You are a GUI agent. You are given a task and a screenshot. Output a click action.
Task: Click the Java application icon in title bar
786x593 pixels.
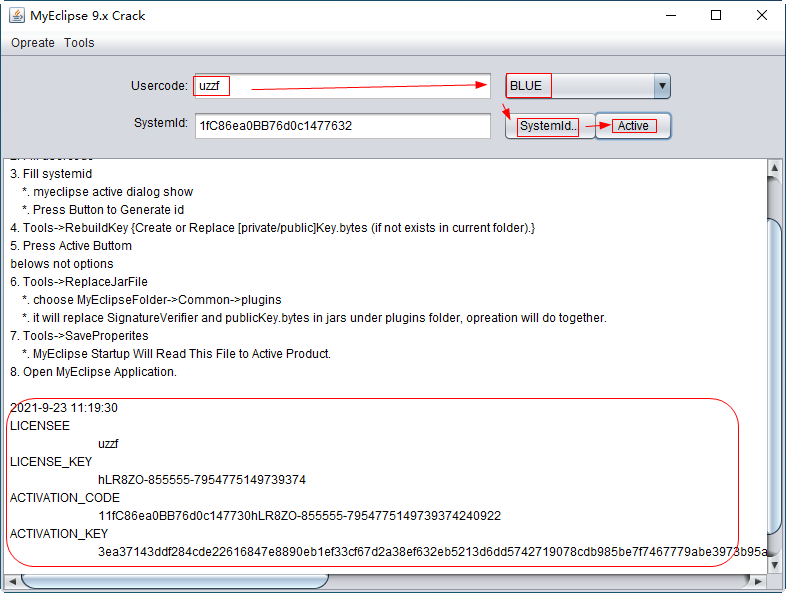(16, 15)
